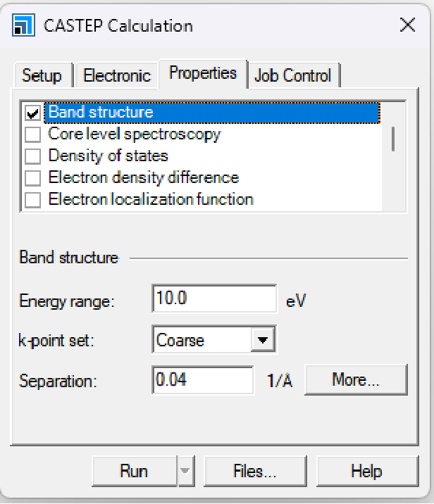
Task: Uncheck the Band structure checkbox
Action: tap(32, 113)
